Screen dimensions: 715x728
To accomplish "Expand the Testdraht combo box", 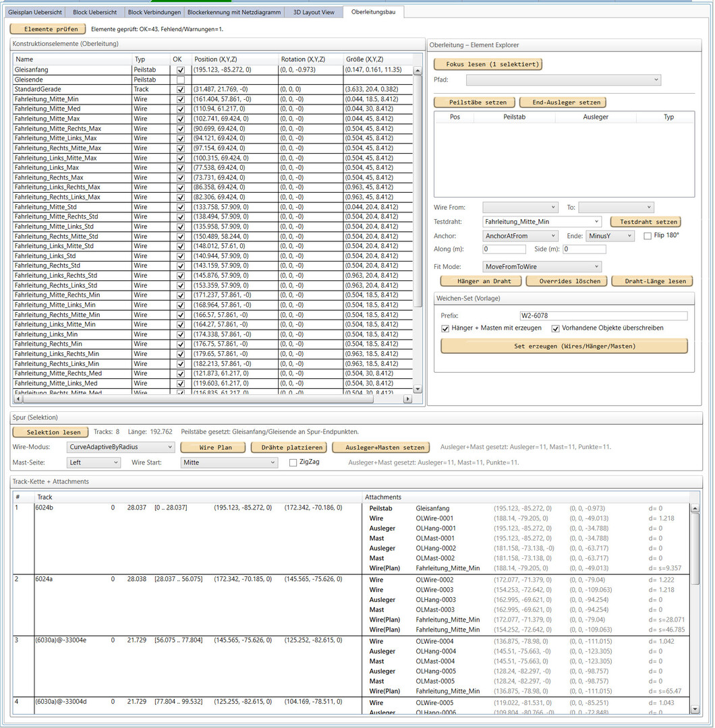I will (x=542, y=221).
